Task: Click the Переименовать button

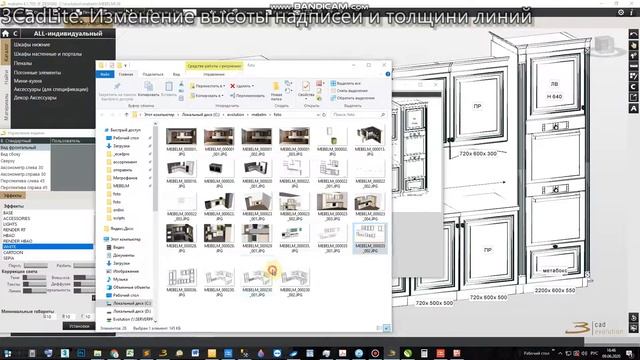Action: pyautogui.click(x=247, y=96)
